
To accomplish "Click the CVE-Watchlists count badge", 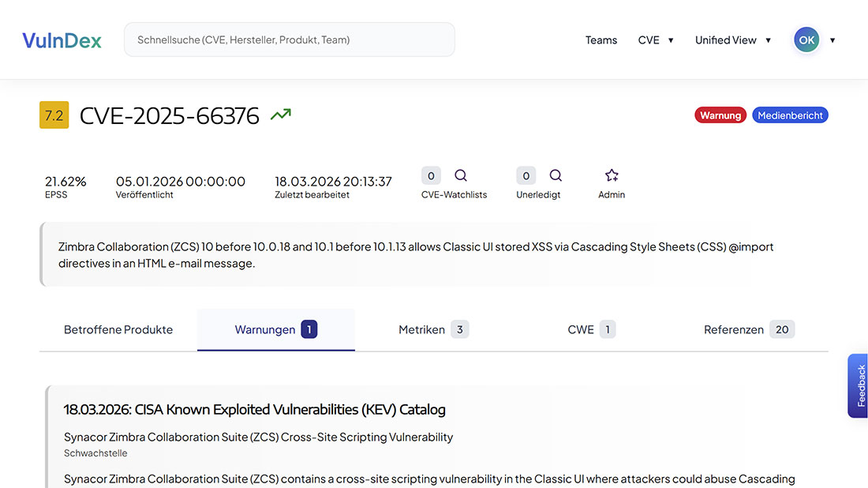I will [431, 175].
